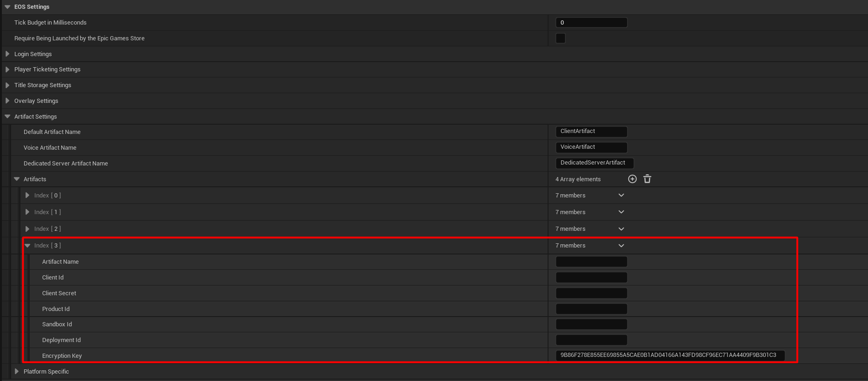Expand the Player Ticketing Settings section
The height and width of the screenshot is (381, 868).
(x=7, y=70)
